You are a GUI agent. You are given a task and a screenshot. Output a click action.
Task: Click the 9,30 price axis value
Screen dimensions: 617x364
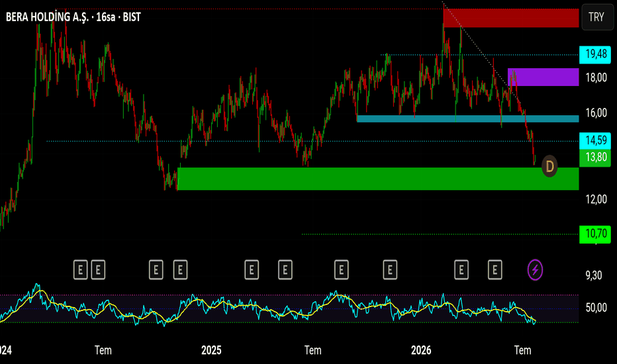click(x=594, y=275)
